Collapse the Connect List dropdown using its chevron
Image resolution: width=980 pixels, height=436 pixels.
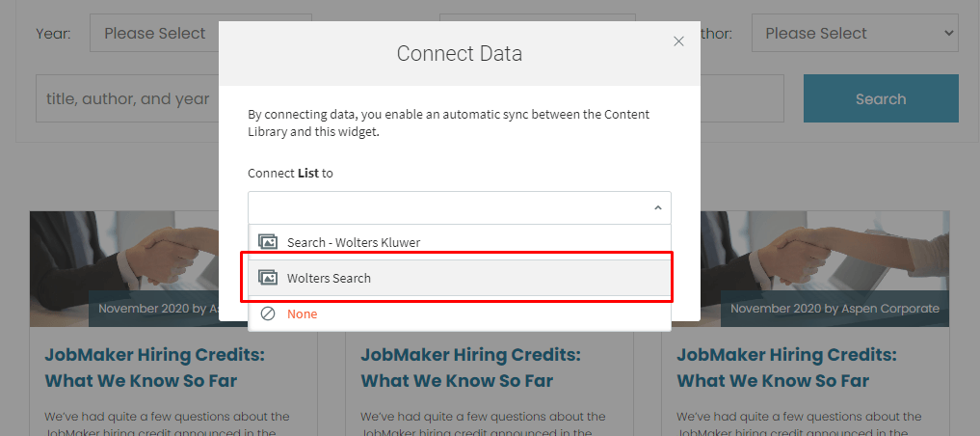pos(657,207)
